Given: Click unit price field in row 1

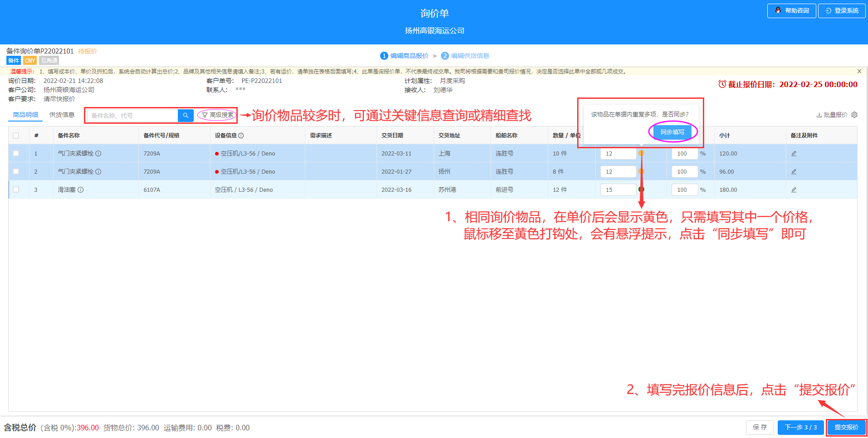Looking at the screenshot, I should [618, 154].
